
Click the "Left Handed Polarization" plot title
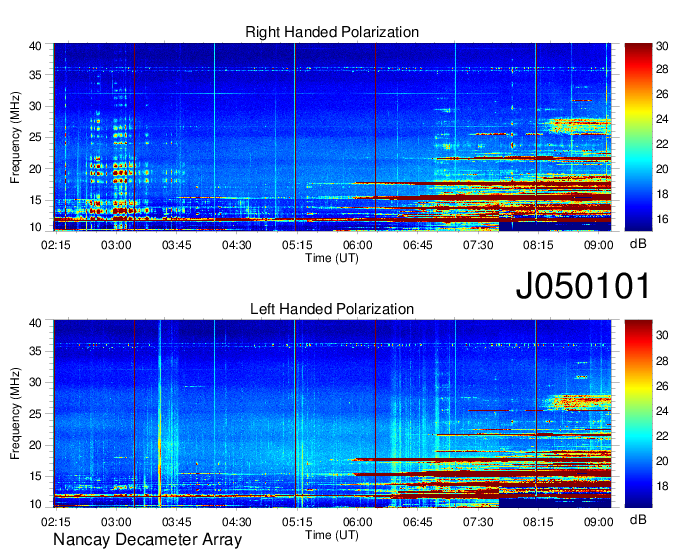(332, 309)
